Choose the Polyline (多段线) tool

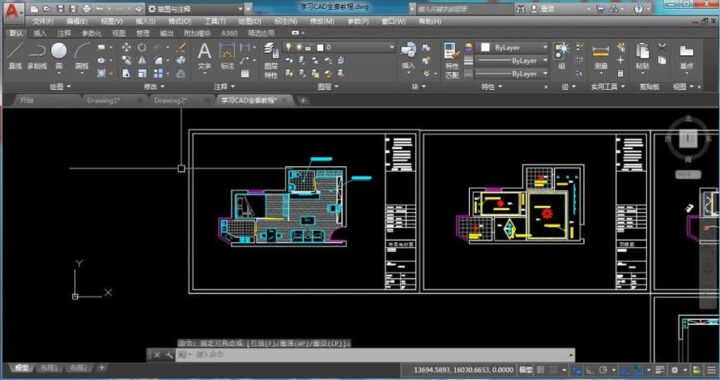[37, 56]
